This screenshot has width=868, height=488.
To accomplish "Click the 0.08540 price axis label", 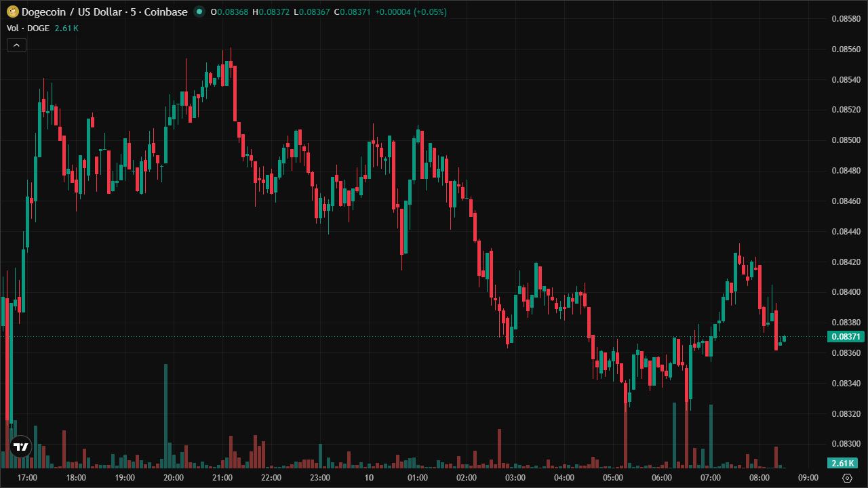I will pyautogui.click(x=846, y=79).
